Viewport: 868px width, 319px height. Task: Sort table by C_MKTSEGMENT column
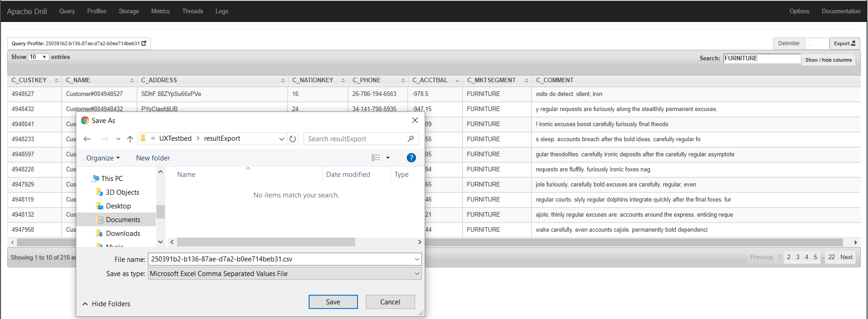(x=497, y=80)
